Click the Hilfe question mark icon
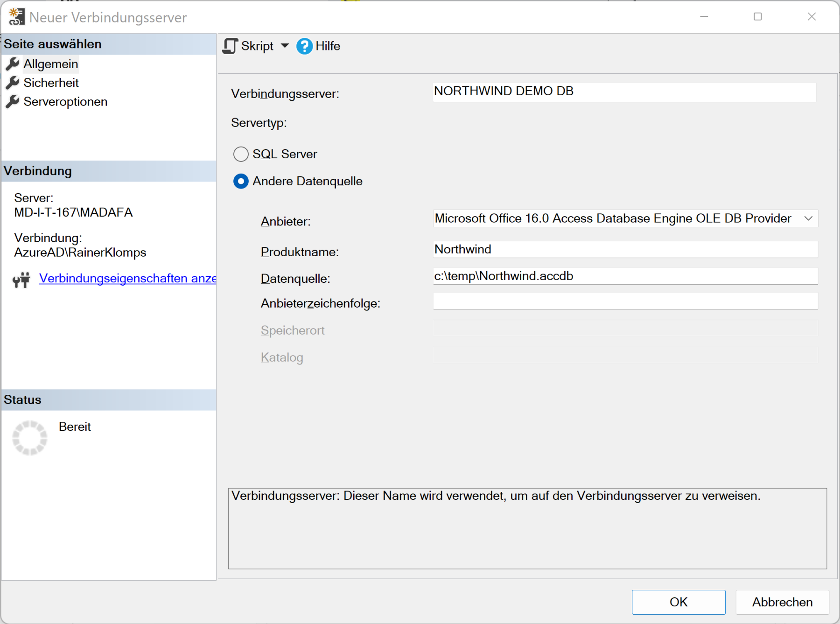The width and height of the screenshot is (840, 624). point(304,46)
